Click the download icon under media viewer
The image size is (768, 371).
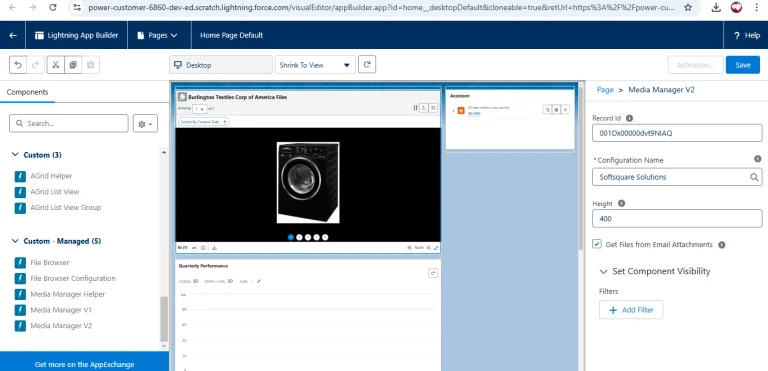point(214,248)
